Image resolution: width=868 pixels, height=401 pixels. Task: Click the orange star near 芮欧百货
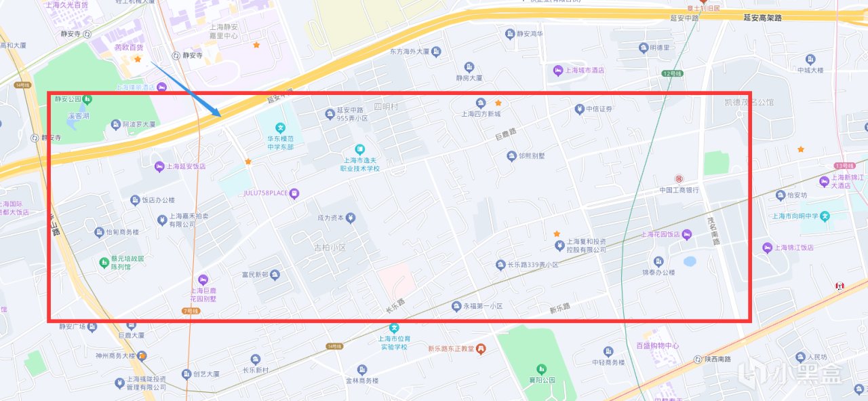pos(138,60)
